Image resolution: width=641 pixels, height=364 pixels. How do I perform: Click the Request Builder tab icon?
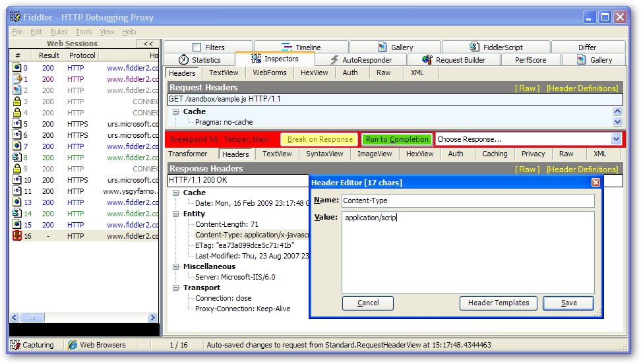[427, 60]
